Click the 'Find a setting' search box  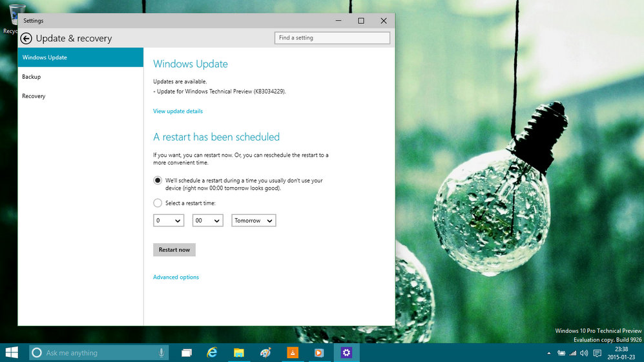click(332, 38)
